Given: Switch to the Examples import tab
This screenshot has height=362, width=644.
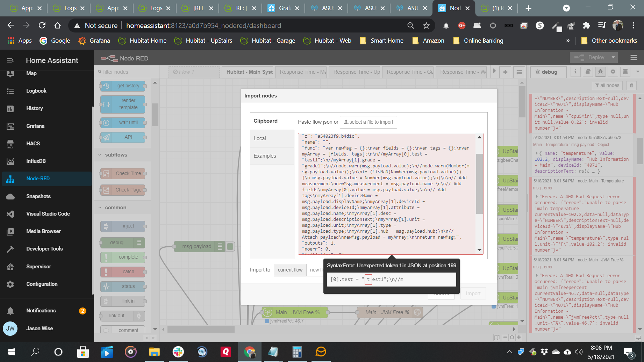Looking at the screenshot, I should point(265,156).
